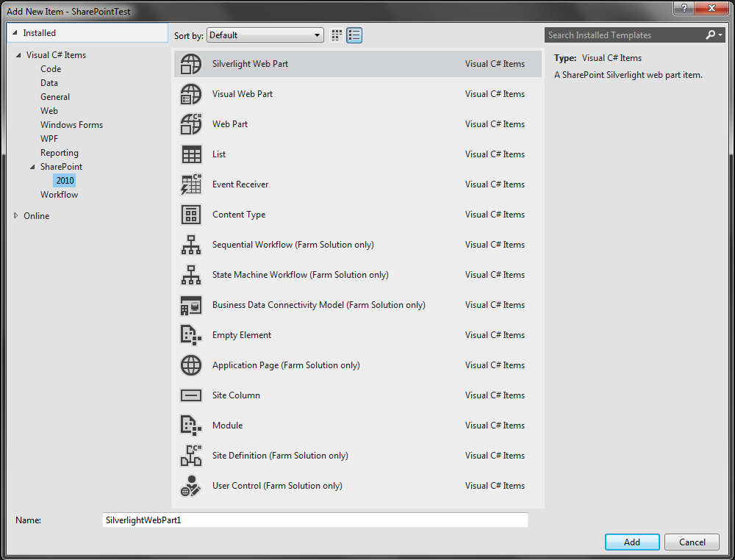The image size is (735, 560).
Task: Select the 2010 node under SharePoint
Action: pos(65,180)
